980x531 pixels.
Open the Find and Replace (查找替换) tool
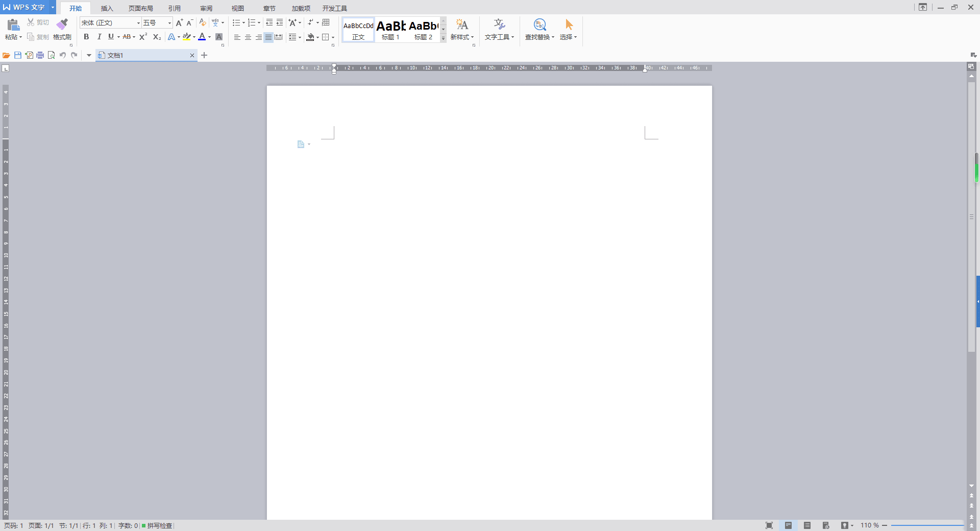pyautogui.click(x=539, y=29)
